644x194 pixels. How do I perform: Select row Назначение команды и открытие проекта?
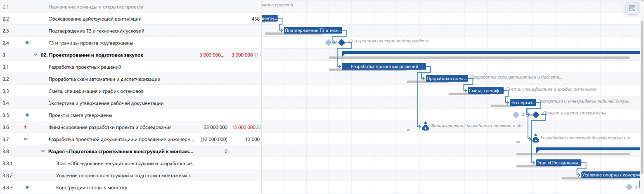pyautogui.click(x=130, y=7)
